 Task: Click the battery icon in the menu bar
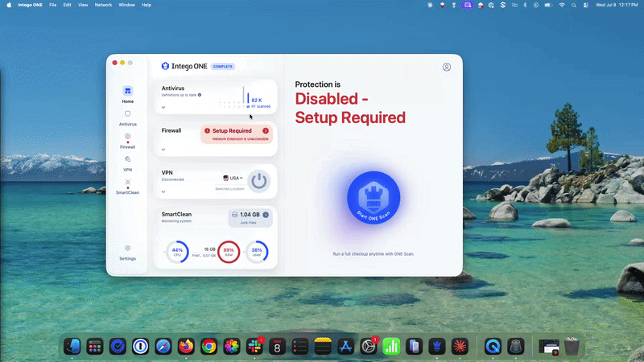(548, 5)
